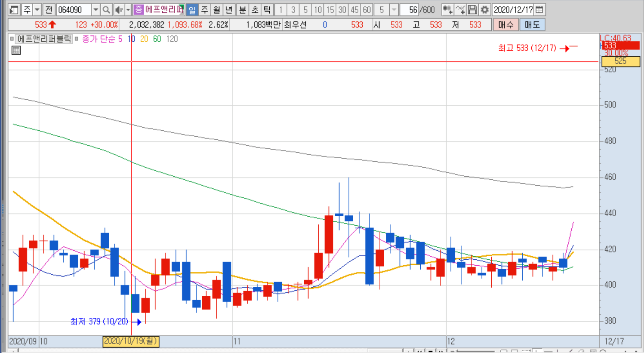The height and width of the screenshot is (353, 644).
Task: Select the 15 interval button
Action: pos(330,9)
